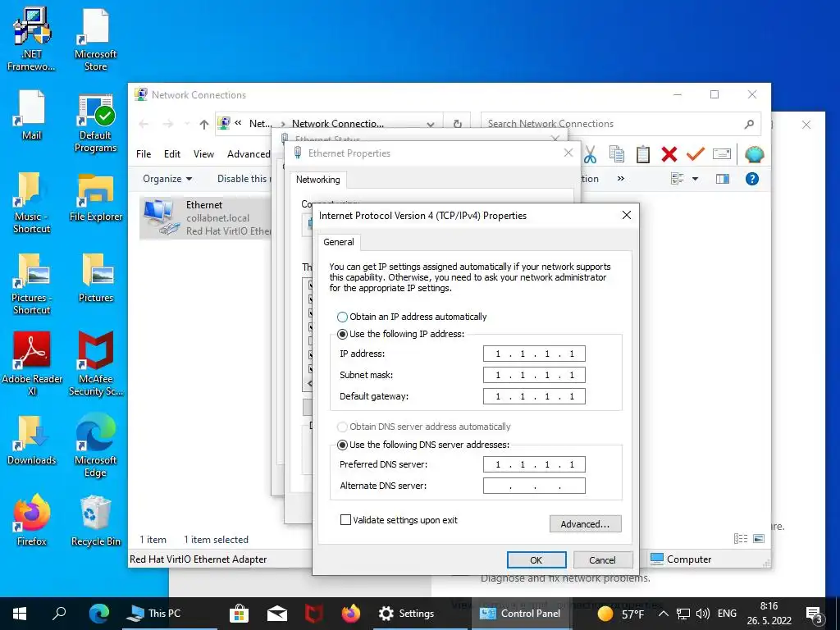Show more commands via » overflow chevron
Viewport: 840px width, 630px height.
pos(620,179)
